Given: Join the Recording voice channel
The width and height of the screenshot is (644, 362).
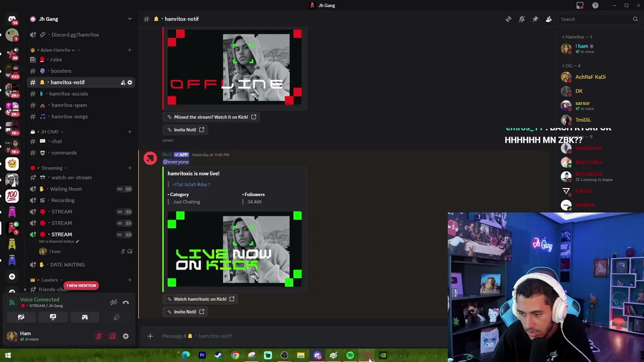Looking at the screenshot, I should click(62, 200).
